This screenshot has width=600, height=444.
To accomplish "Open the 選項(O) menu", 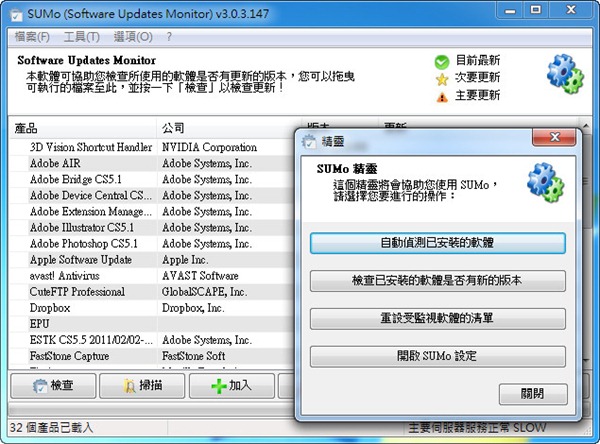I will 133,37.
